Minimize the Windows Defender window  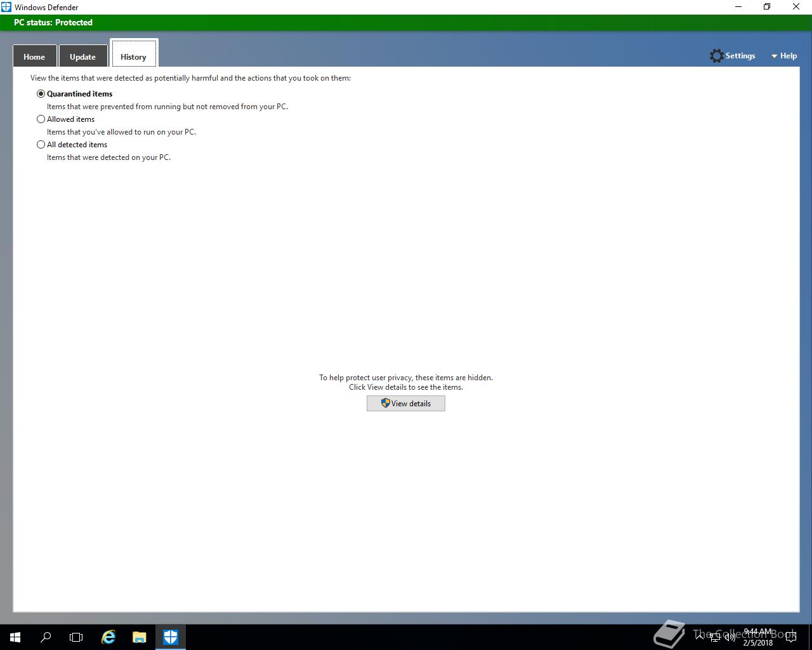738,7
